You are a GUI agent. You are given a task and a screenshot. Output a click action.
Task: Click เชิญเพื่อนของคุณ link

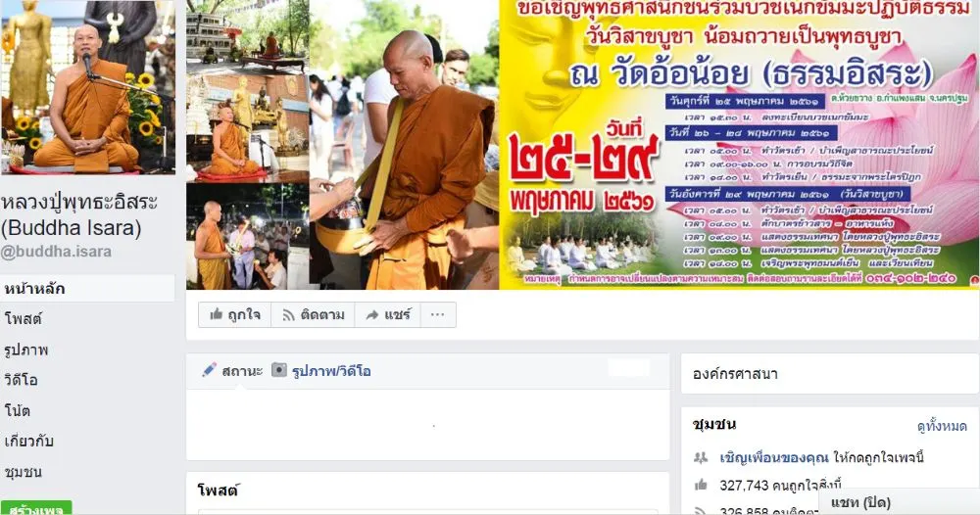point(774,457)
